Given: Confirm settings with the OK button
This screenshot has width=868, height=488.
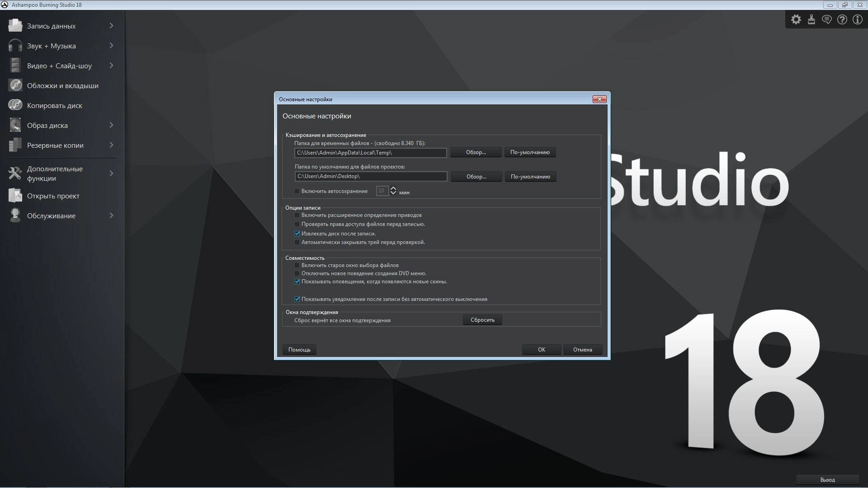Looking at the screenshot, I should pos(542,350).
